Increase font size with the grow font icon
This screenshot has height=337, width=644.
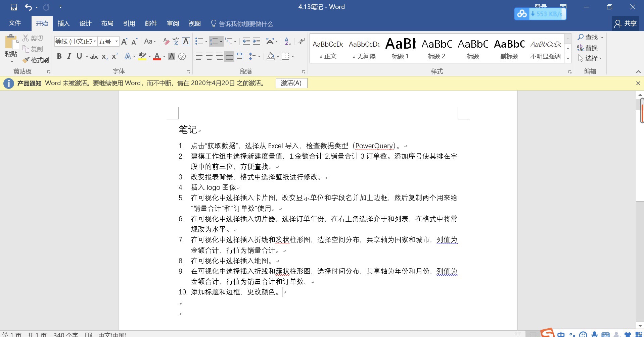(124, 42)
